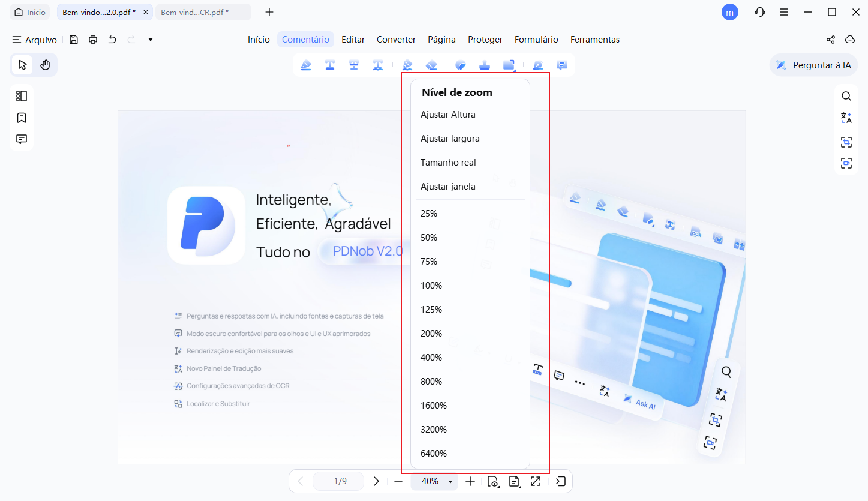Screen dimensions: 868x501
Task: Open the bookmarks panel
Action: click(21, 118)
